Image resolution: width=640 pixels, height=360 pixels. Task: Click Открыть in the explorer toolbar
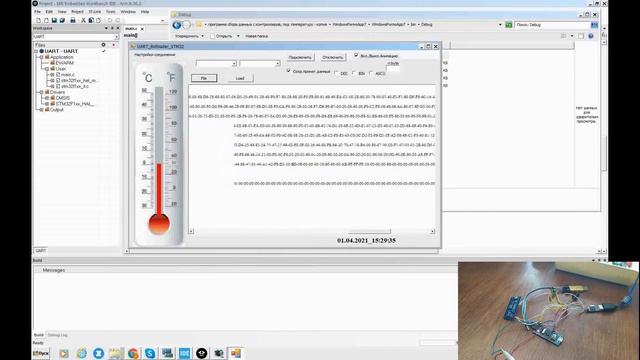point(224,36)
